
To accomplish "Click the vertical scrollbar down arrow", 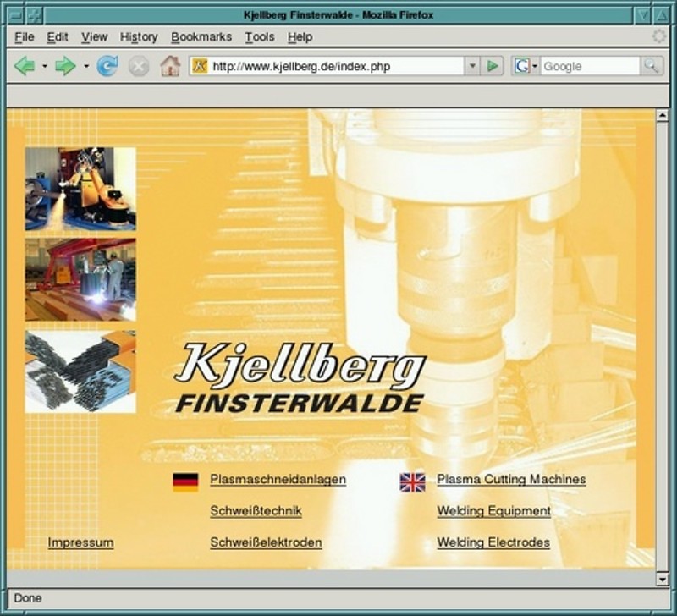I will click(x=662, y=579).
